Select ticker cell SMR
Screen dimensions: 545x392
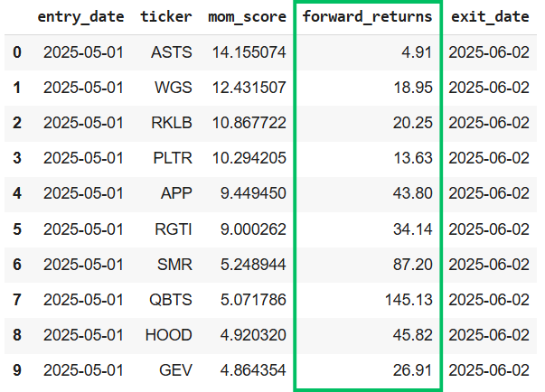[174, 265]
